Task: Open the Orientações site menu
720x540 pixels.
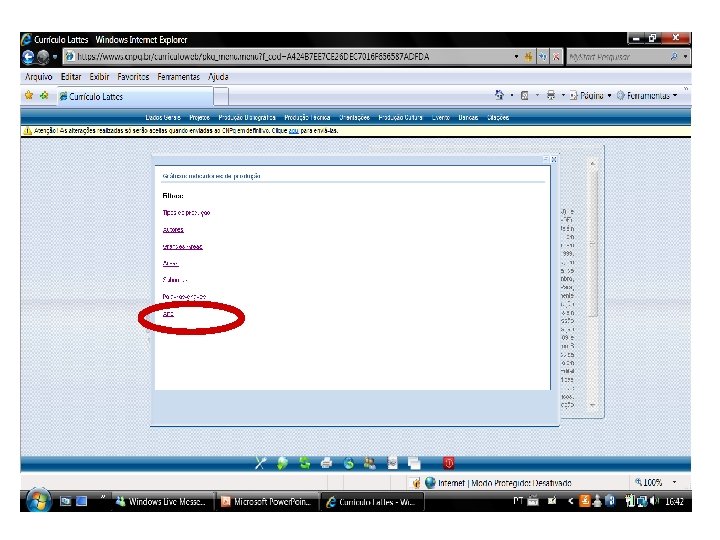Action: (x=354, y=118)
